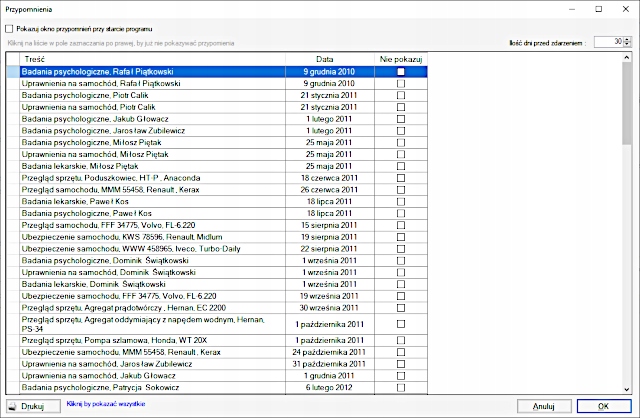This screenshot has width=640, height=418.
Task: Click the 'Data' column header
Action: (x=330, y=59)
